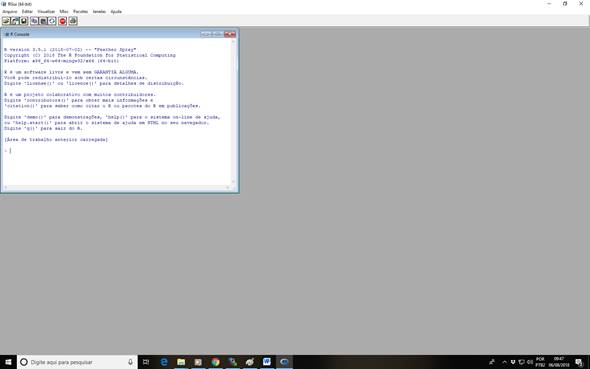The image size is (590, 369).
Task: Open the Editar menu
Action: (27, 12)
